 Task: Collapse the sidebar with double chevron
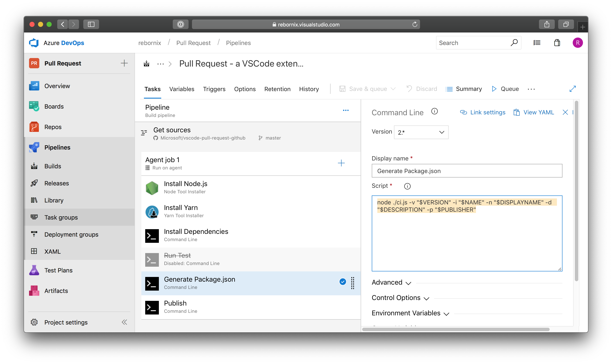point(124,322)
